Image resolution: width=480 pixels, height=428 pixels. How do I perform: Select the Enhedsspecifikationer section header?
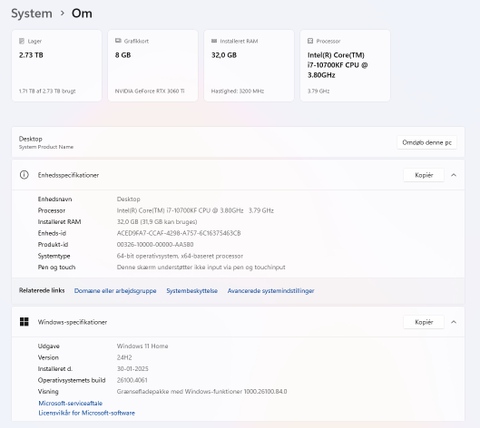(238, 175)
